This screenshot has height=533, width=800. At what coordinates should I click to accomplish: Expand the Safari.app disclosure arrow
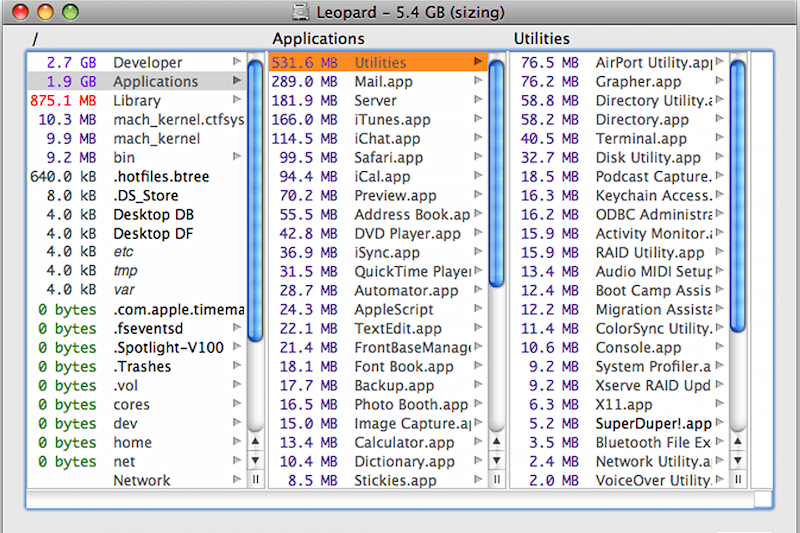[478, 157]
